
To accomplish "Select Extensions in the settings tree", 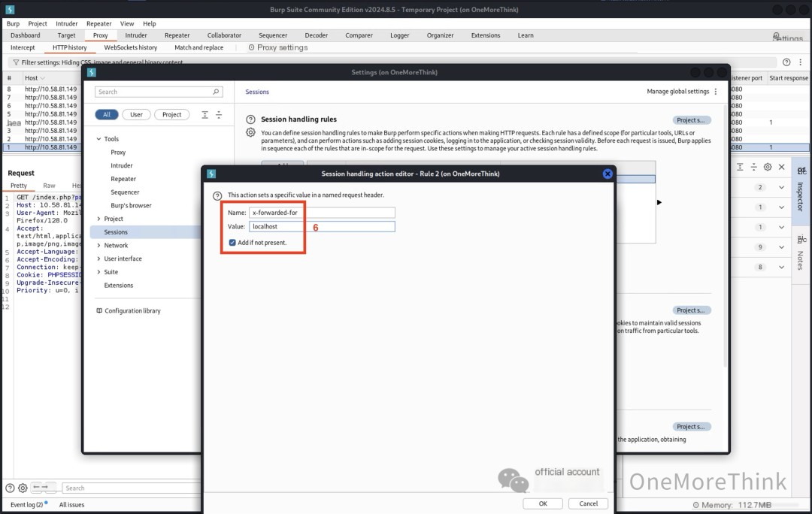I will coord(119,286).
